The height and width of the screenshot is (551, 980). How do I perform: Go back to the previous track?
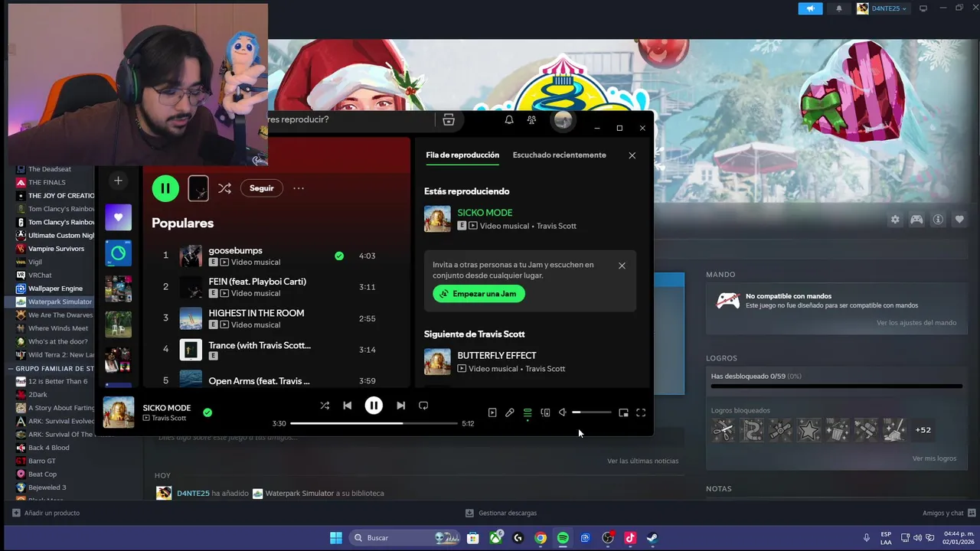pos(347,406)
